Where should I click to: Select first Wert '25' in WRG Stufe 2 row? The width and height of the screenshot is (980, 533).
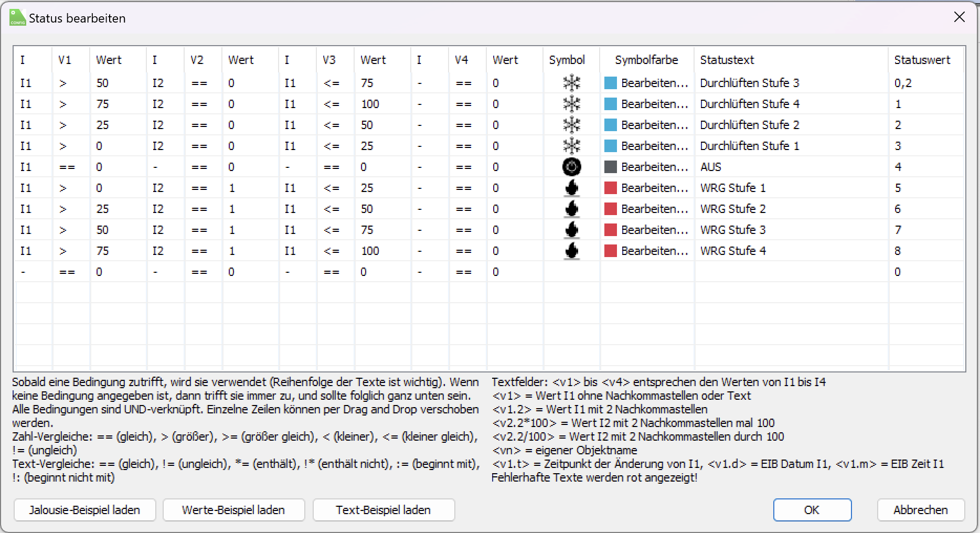click(x=118, y=209)
